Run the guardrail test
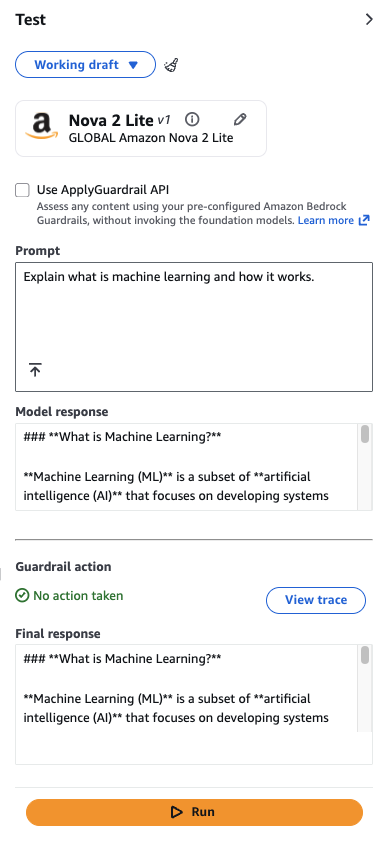The image size is (389, 850). [x=194, y=812]
